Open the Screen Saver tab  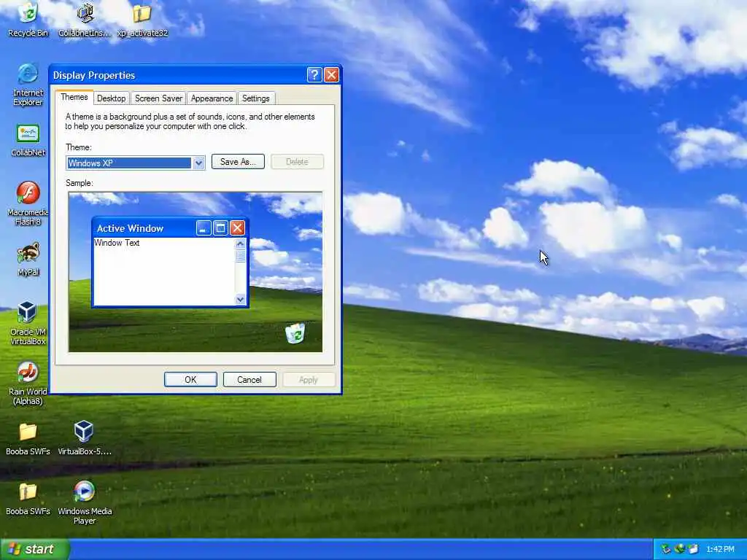(x=158, y=98)
